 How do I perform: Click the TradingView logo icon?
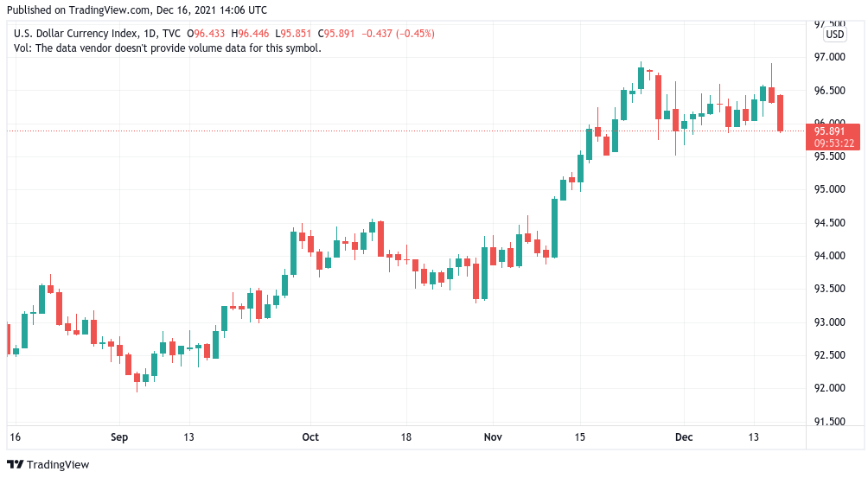coord(15,465)
